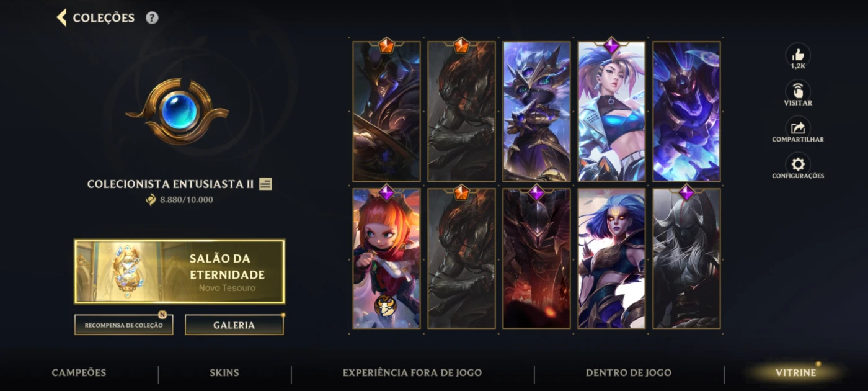Claim Recompensa de Coleção button
This screenshot has height=391, width=868.
click(124, 325)
